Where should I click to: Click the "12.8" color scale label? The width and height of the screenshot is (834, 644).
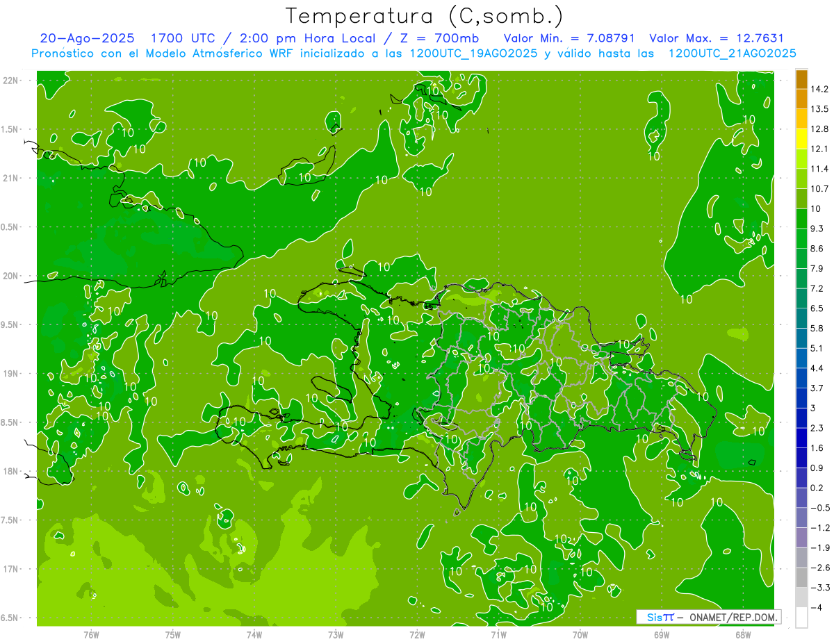(819, 129)
